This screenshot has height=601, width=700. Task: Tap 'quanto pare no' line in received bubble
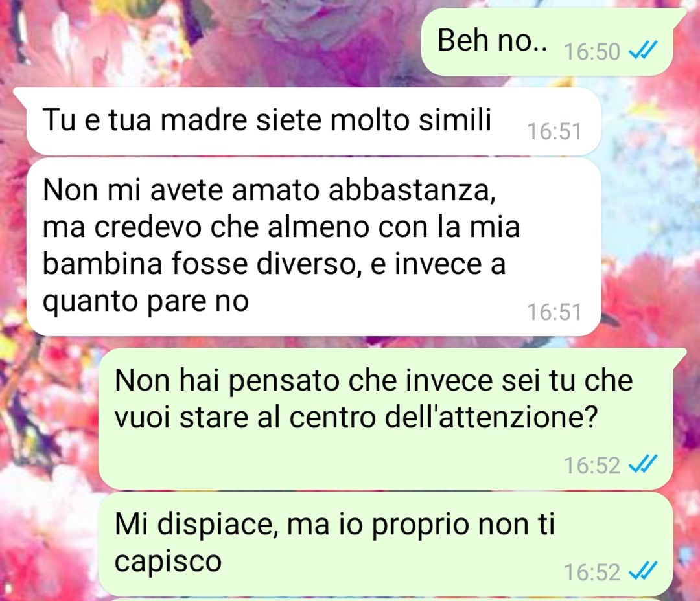146,302
